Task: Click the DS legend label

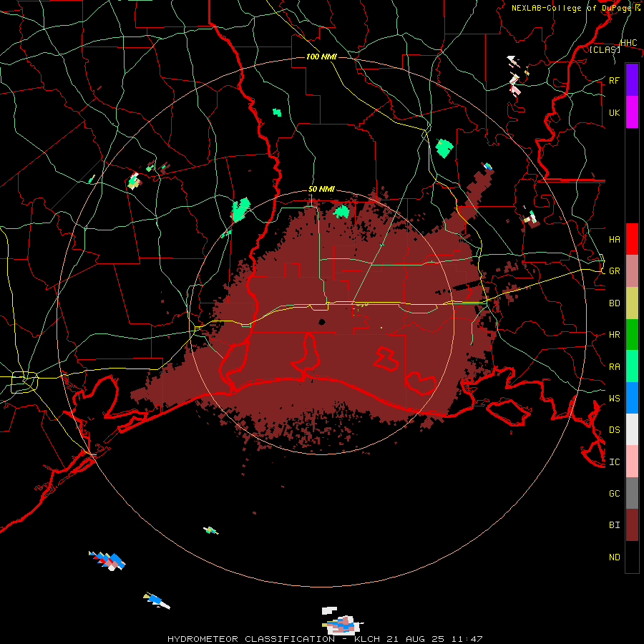Action: (x=614, y=430)
